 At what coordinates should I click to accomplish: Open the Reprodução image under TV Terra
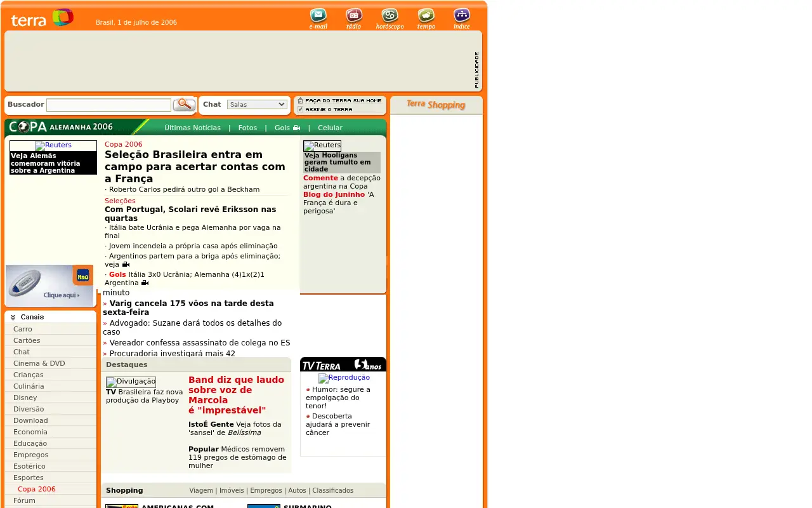pyautogui.click(x=344, y=378)
